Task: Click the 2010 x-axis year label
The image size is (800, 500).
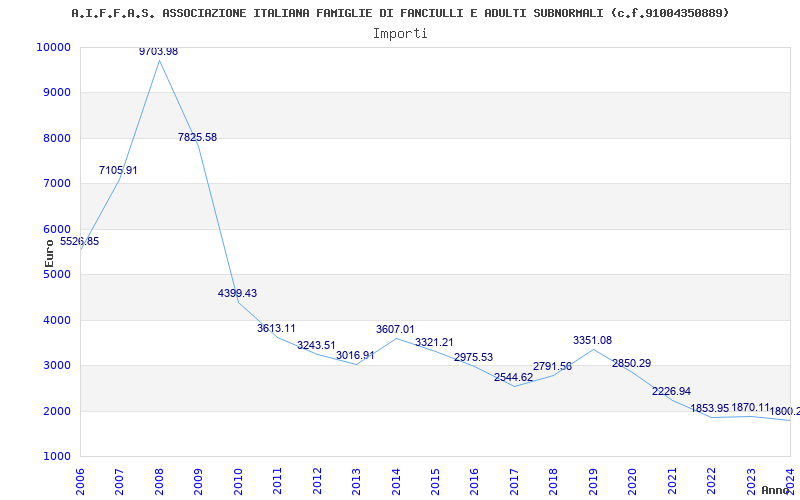Action: (x=238, y=481)
